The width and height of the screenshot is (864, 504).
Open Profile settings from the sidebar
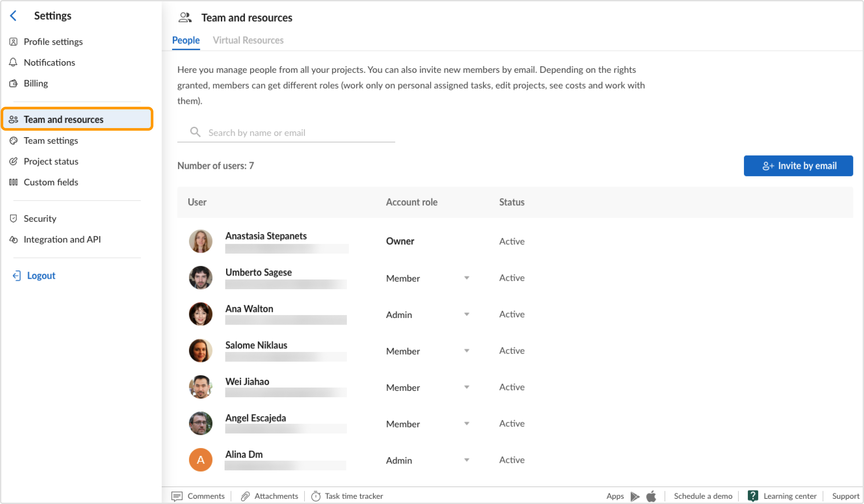[53, 41]
